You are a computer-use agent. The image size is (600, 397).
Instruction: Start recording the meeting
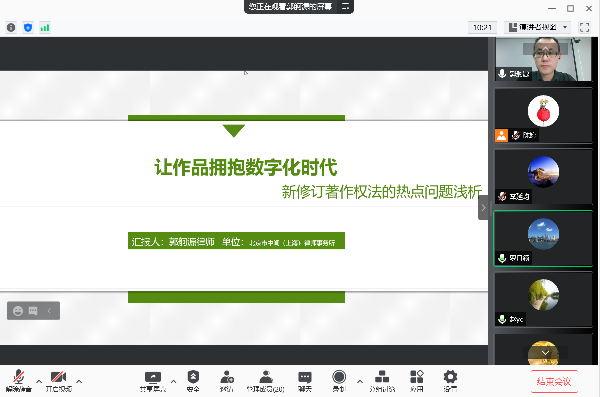pos(339,381)
